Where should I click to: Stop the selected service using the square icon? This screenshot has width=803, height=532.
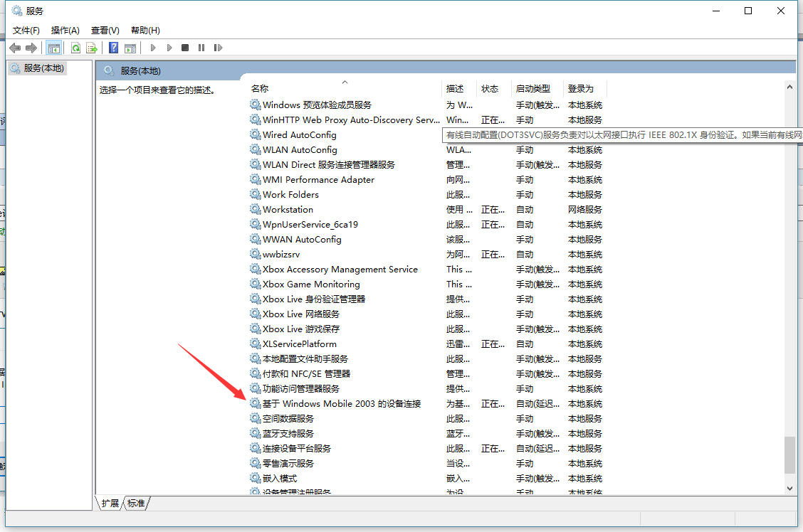tap(184, 47)
